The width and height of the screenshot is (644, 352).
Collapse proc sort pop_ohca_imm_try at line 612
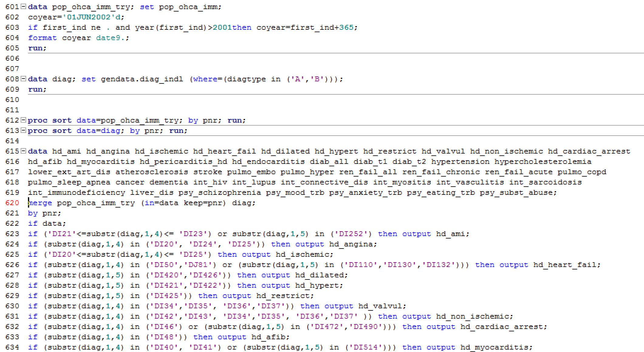[x=24, y=120]
